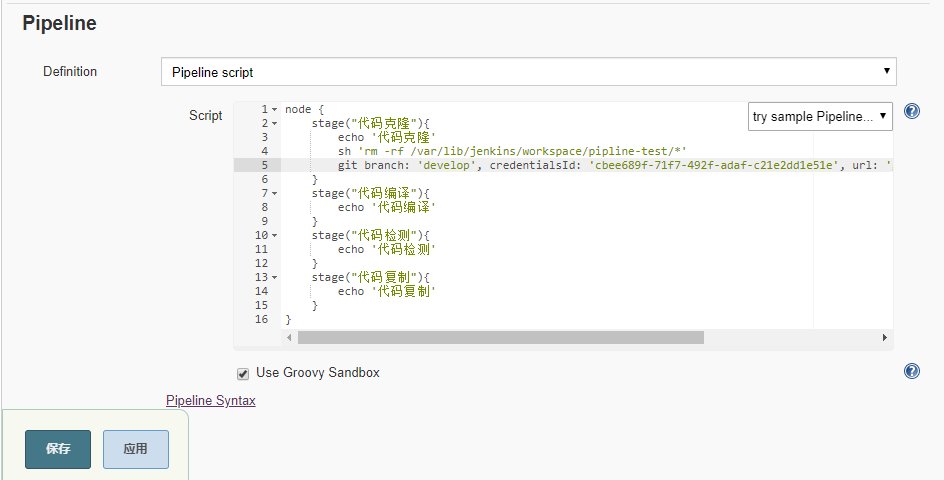Open help for the Script field
The height and width of the screenshot is (480, 944).
click(x=911, y=111)
